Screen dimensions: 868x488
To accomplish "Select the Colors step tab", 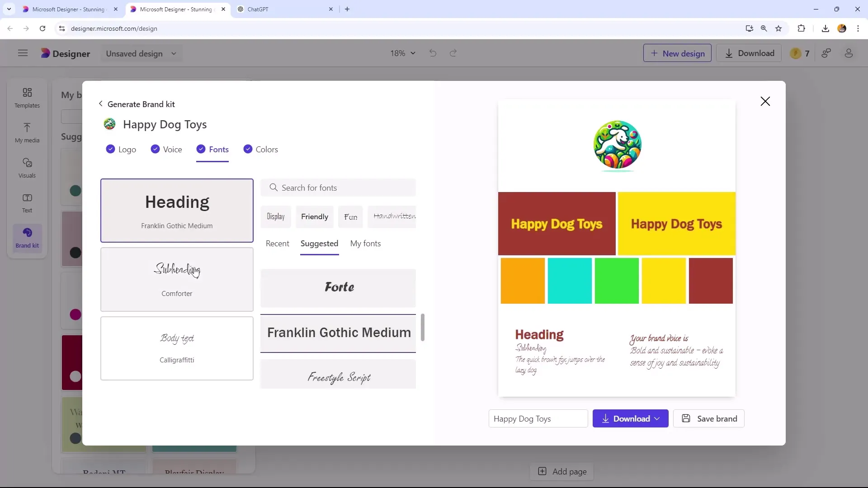I will 260,150.
